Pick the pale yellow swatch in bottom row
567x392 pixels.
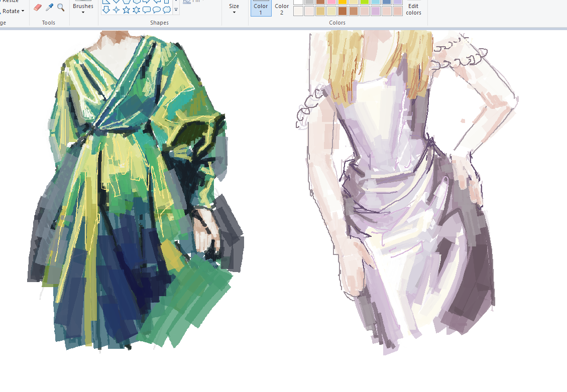(331, 11)
